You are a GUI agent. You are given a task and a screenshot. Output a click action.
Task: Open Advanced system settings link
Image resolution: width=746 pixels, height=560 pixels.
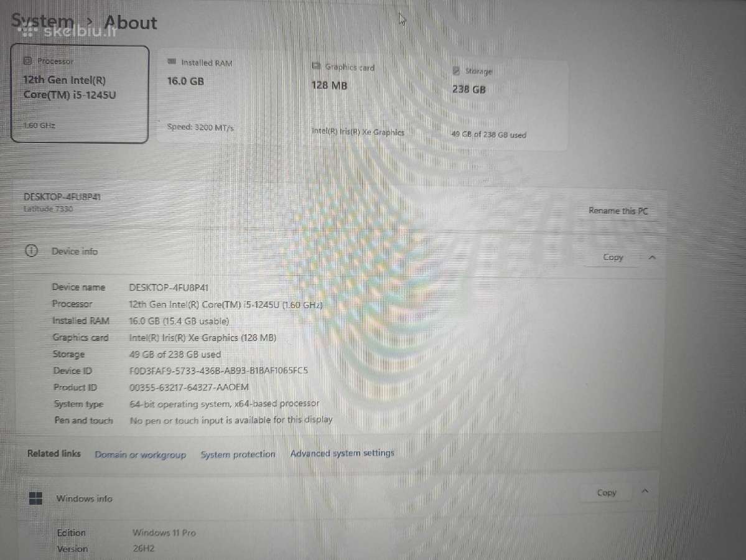(342, 453)
